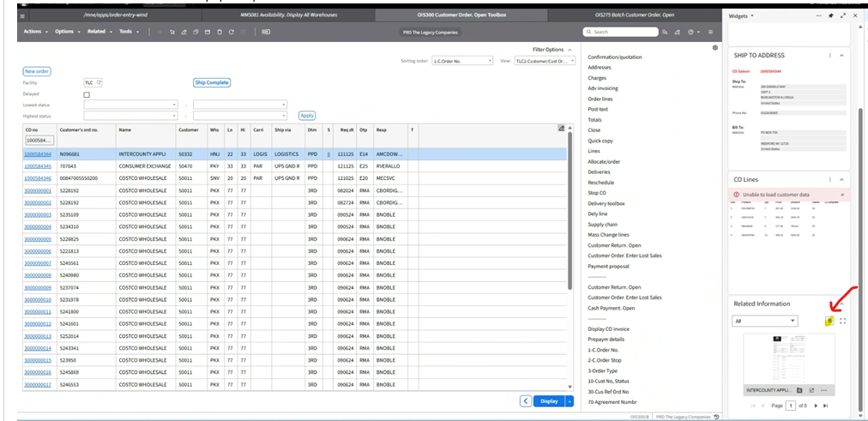Open the Widgets panel more-options ellipsis
868x421 pixels.
point(819,16)
